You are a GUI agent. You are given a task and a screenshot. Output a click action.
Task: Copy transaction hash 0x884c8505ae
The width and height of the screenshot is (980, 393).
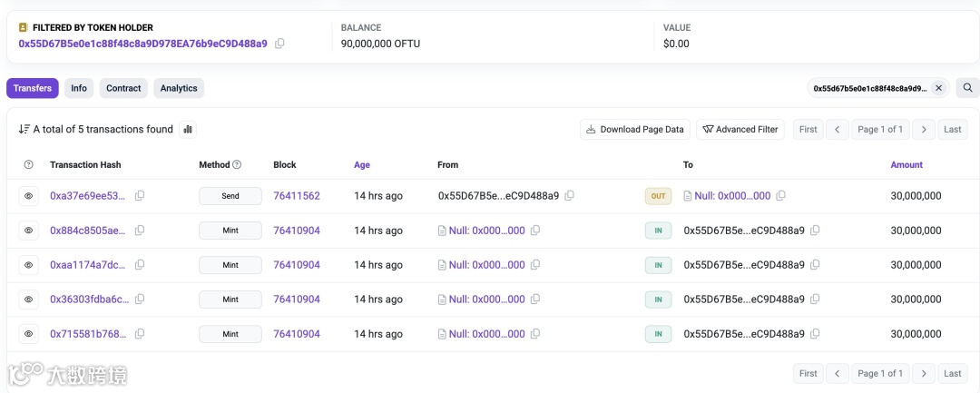coord(140,230)
